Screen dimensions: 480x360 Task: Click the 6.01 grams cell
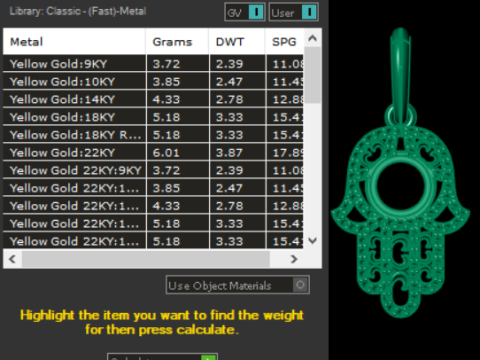(178, 152)
